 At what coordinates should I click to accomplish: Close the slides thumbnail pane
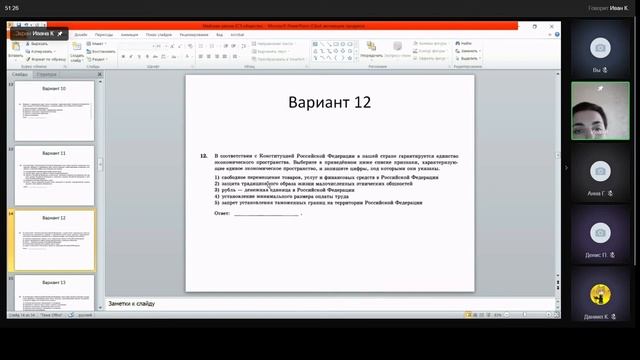click(x=100, y=74)
